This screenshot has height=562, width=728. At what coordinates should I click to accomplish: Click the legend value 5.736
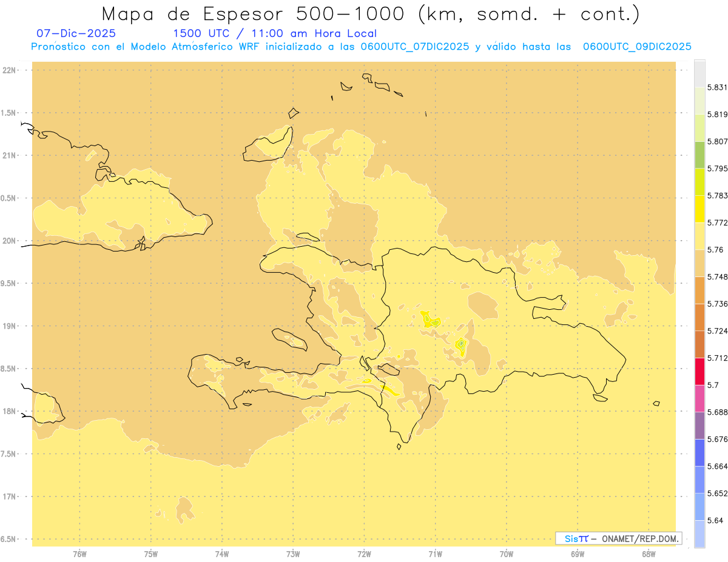[718, 304]
